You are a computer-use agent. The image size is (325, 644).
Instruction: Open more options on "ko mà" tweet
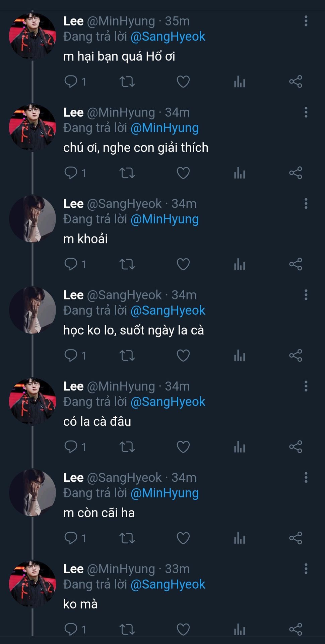coord(306,569)
